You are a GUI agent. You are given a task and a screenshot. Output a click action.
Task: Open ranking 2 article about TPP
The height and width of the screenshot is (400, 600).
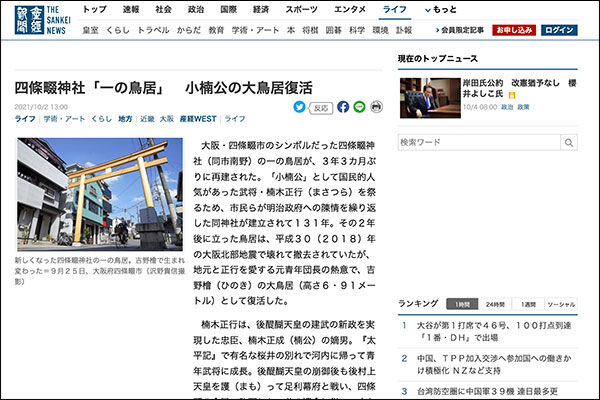pos(494,364)
